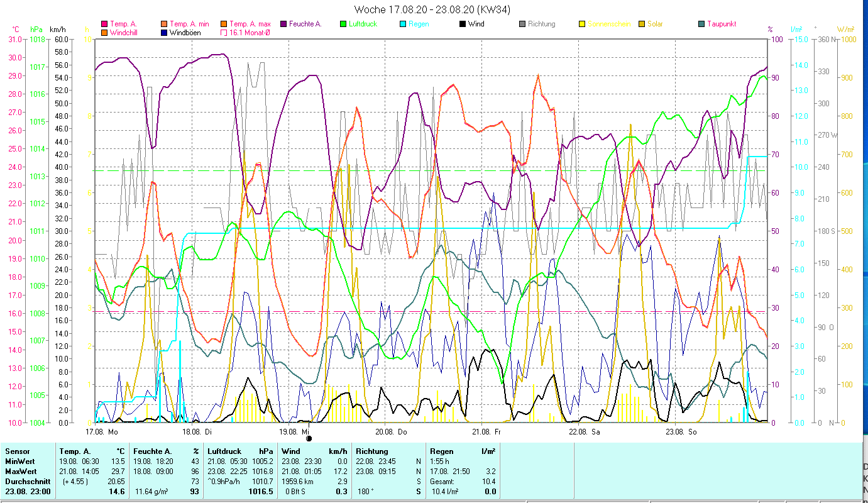The image size is (868, 503).
Task: Click the humidity value 11.64 g/m³
Action: [152, 492]
